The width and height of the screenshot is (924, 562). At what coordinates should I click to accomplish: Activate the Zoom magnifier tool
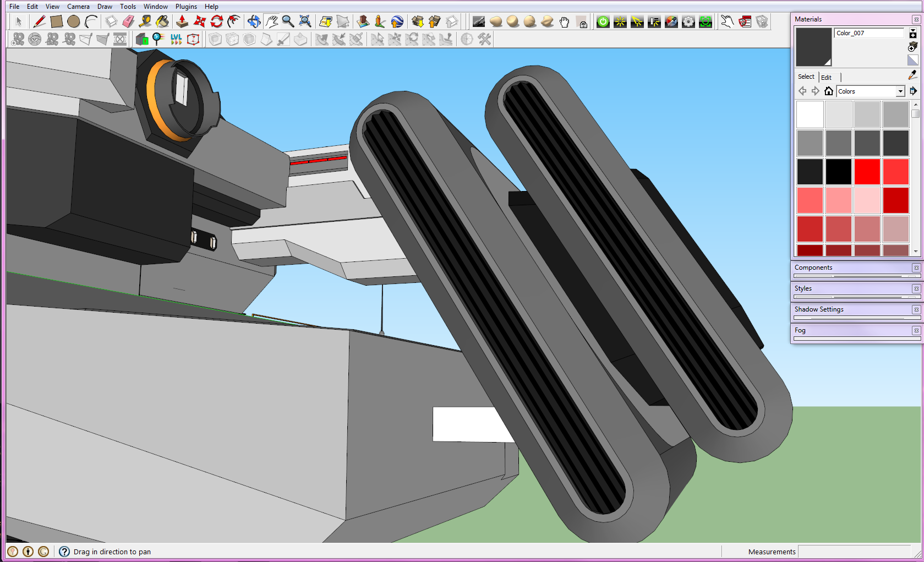(288, 21)
